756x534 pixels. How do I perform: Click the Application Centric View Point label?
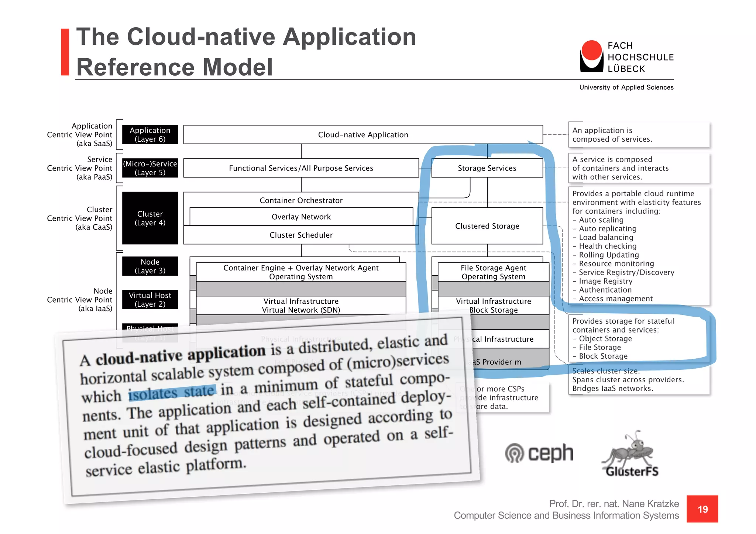point(80,135)
